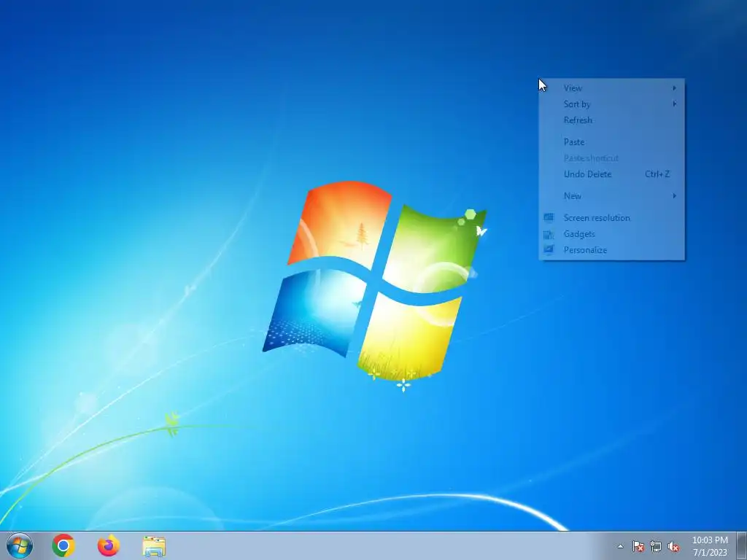
Task: Show hidden tray icons arrow
Action: point(620,546)
